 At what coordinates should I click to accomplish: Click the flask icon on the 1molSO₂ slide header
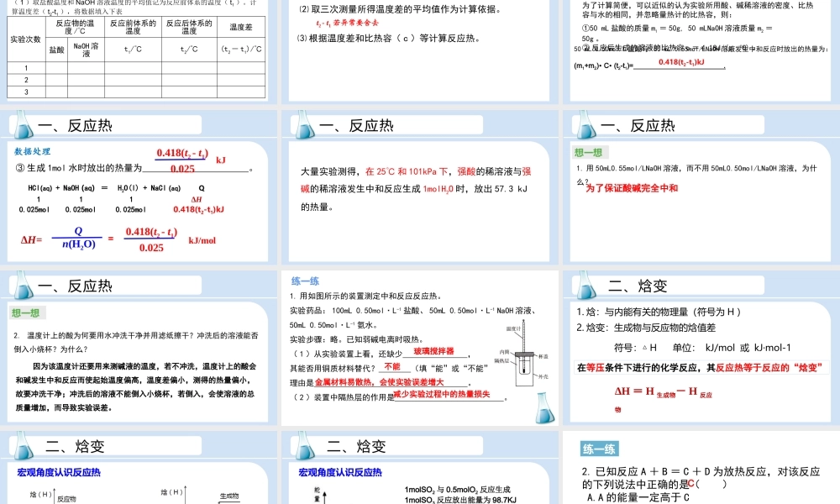(304, 445)
